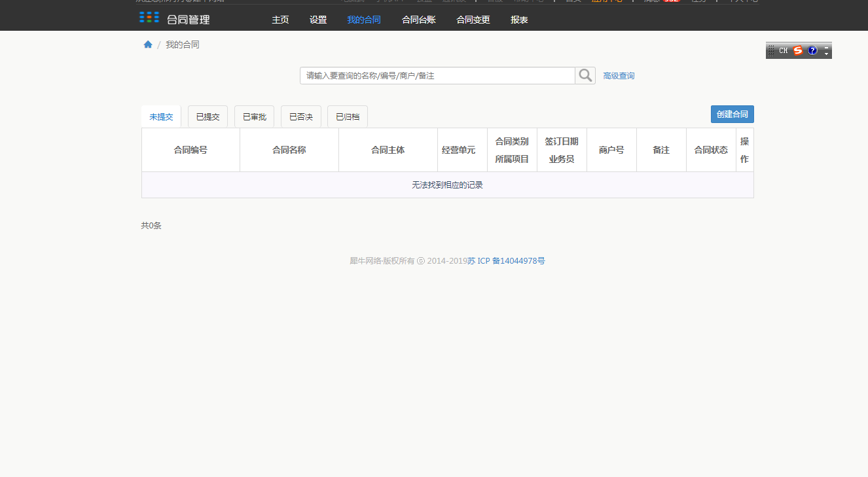Image resolution: width=868 pixels, height=477 pixels.
Task: Click the 合同管理 title text
Action: point(189,20)
